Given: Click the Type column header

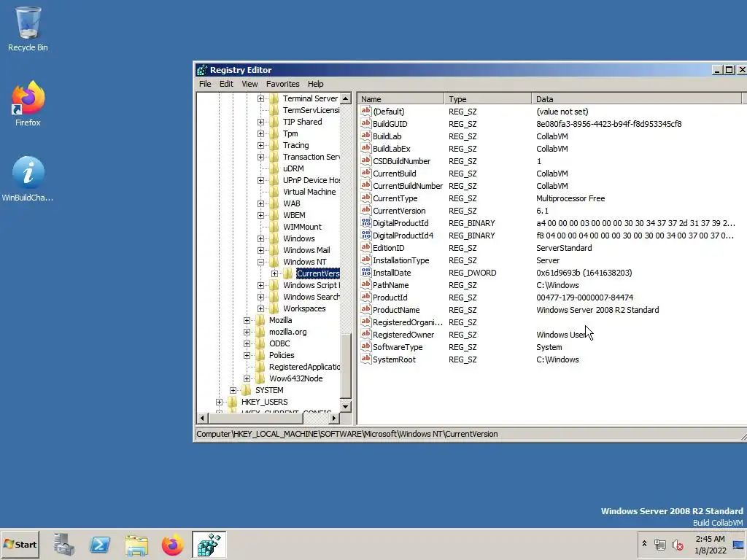Looking at the screenshot, I should point(488,99).
